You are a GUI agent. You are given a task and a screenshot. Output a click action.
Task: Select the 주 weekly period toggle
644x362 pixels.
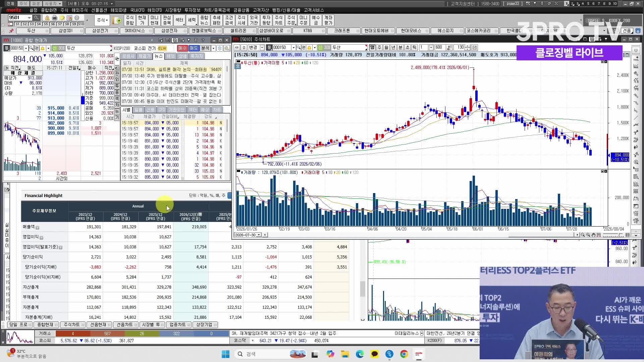click(x=379, y=48)
